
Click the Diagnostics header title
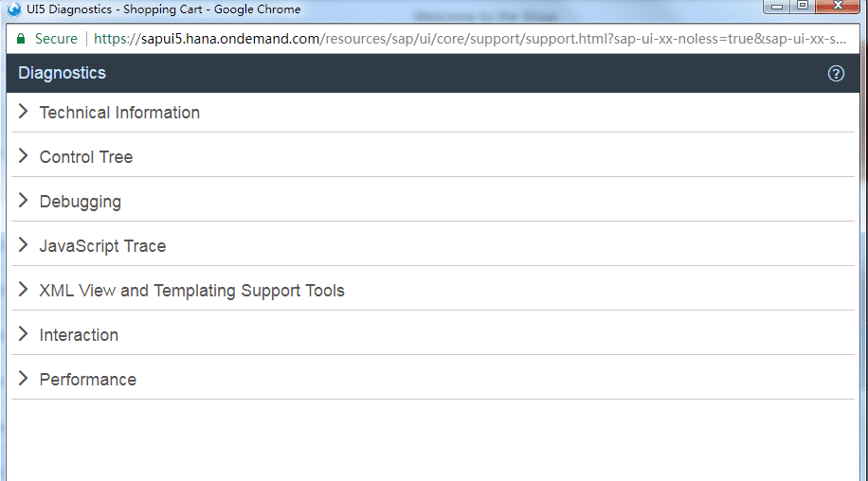63,73
